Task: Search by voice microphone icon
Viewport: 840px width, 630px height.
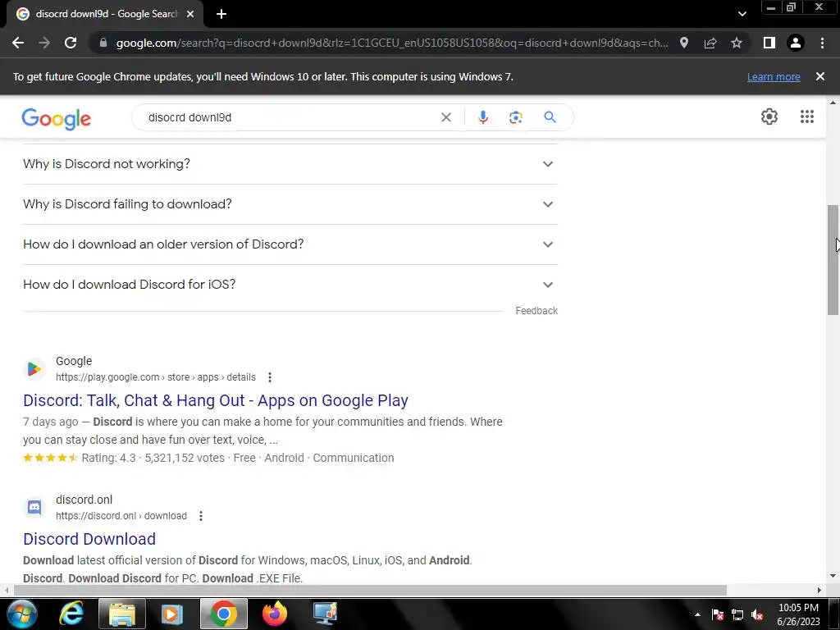Action: pyautogui.click(x=482, y=117)
